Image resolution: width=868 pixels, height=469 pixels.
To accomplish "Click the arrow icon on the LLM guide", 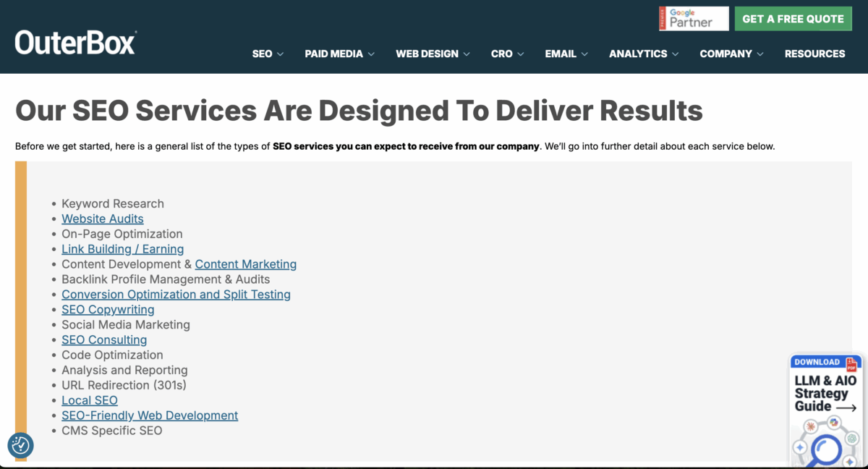I will click(x=846, y=407).
